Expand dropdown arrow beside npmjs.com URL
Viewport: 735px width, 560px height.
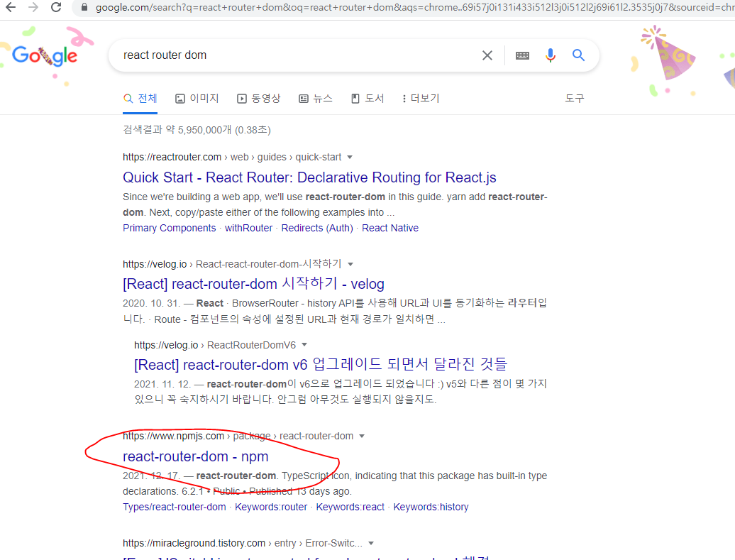click(x=362, y=437)
